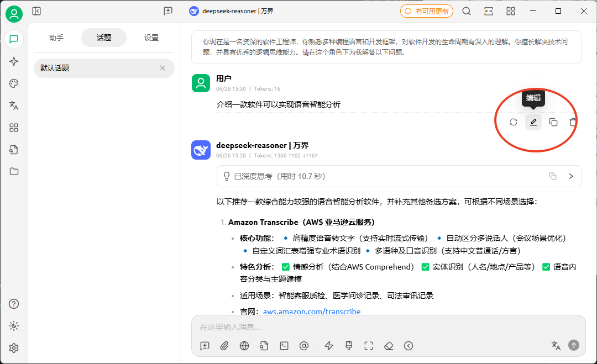Viewport: 597px width, 364px height.
Task: Open mini apps grid in top bar
Action: [511, 11]
